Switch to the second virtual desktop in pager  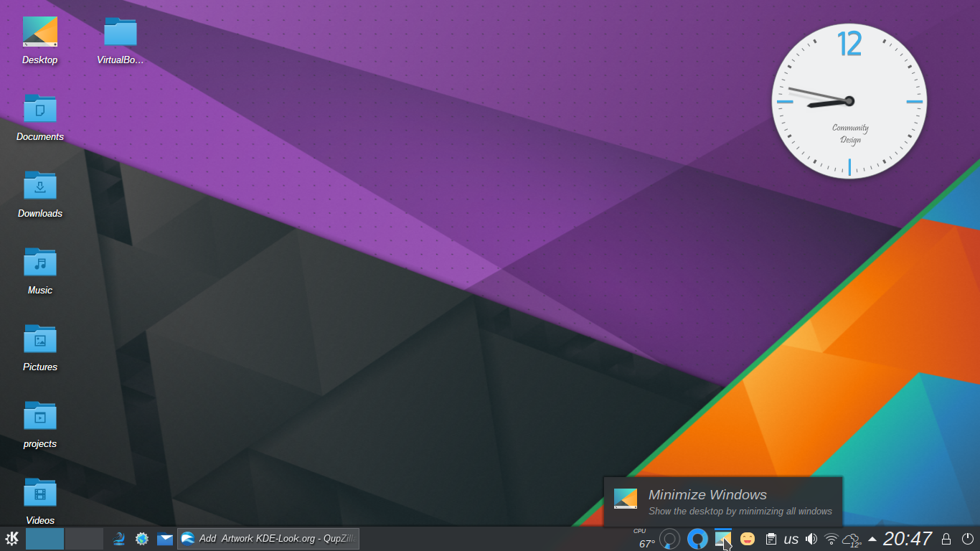coord(85,539)
